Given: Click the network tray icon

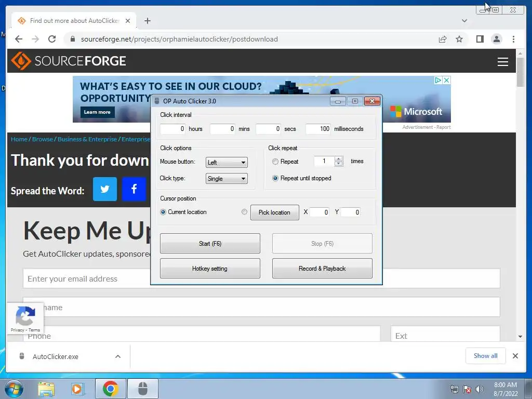Looking at the screenshot, I should [x=454, y=389].
